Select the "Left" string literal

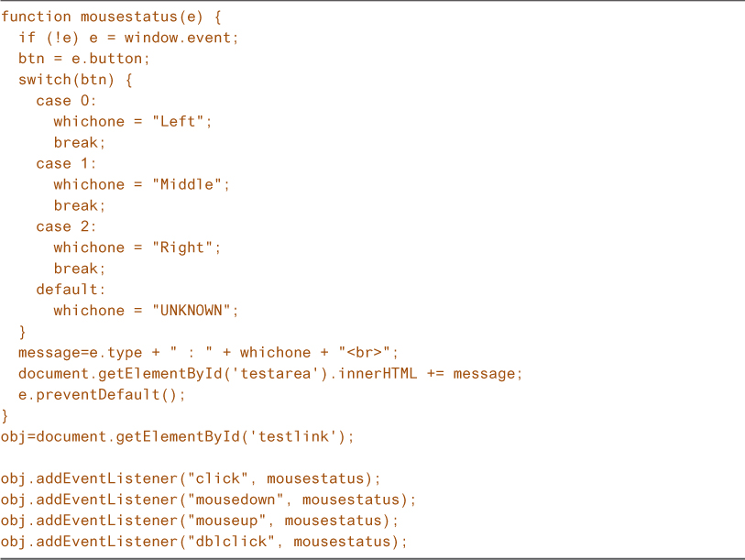coord(181,122)
